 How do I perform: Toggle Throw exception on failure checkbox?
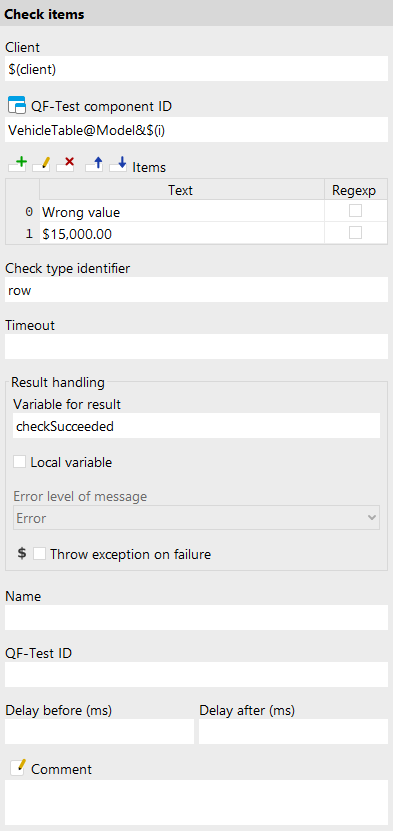point(40,554)
